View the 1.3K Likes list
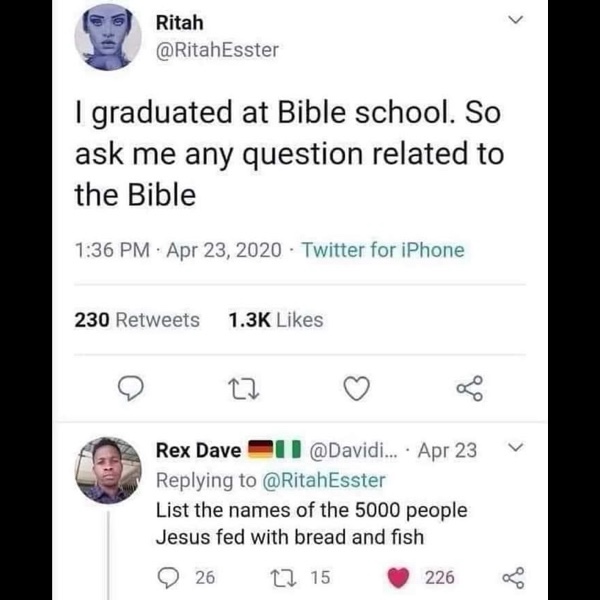This screenshot has width=600, height=600. click(x=276, y=320)
